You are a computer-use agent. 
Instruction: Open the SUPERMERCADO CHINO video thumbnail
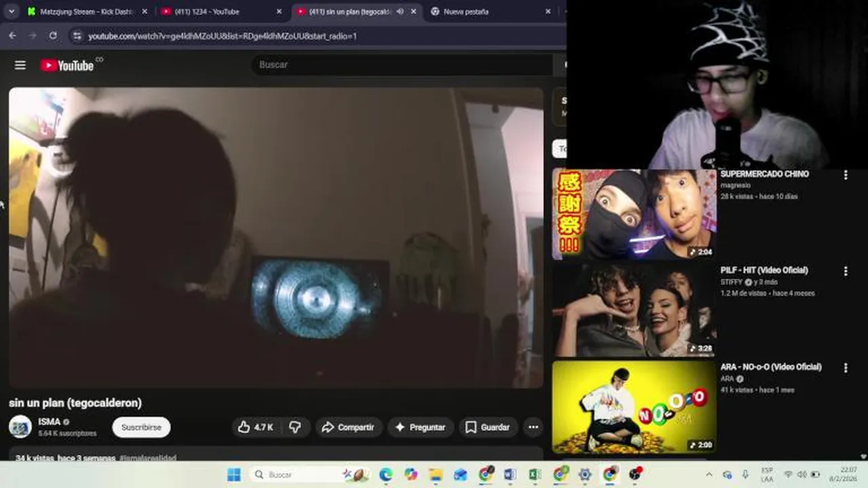coord(634,214)
